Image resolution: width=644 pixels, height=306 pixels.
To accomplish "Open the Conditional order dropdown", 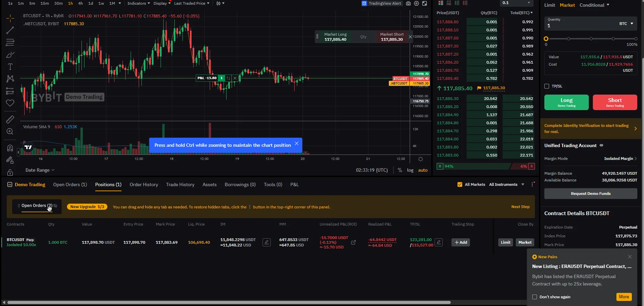I will tap(594, 5).
